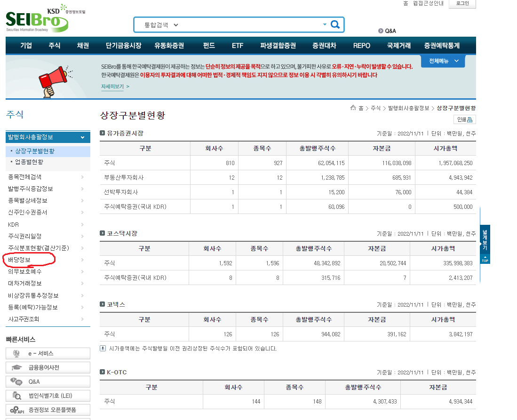The image size is (517, 420).
Task: Open the 전체메뉴 full menu dropdown
Action: [443, 61]
